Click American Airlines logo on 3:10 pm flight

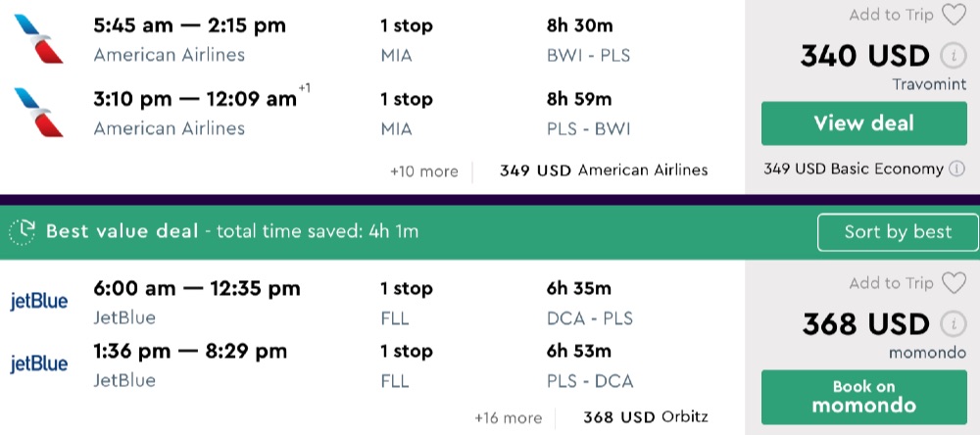click(x=39, y=112)
